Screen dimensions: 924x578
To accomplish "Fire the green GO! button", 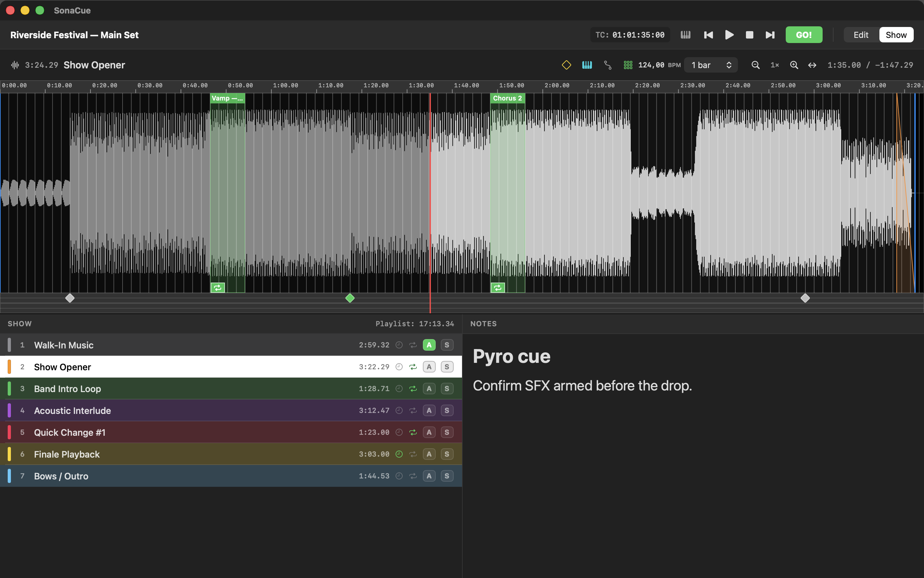I will (x=804, y=35).
